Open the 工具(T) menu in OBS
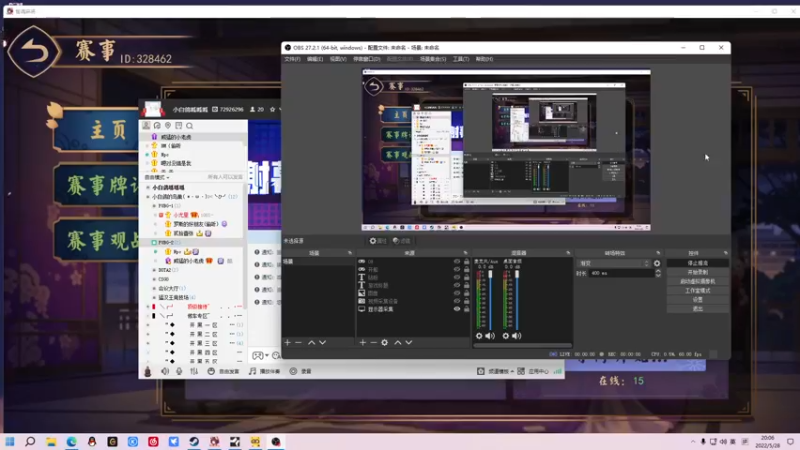The height and width of the screenshot is (450, 800). click(461, 59)
